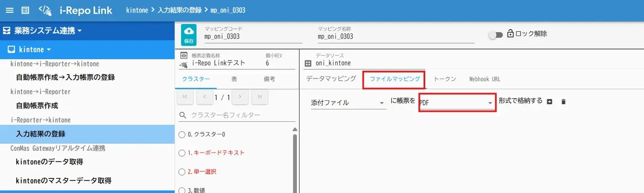Click the 業務システム連携 section icon
This screenshot has height=193, width=644.
point(6,30)
